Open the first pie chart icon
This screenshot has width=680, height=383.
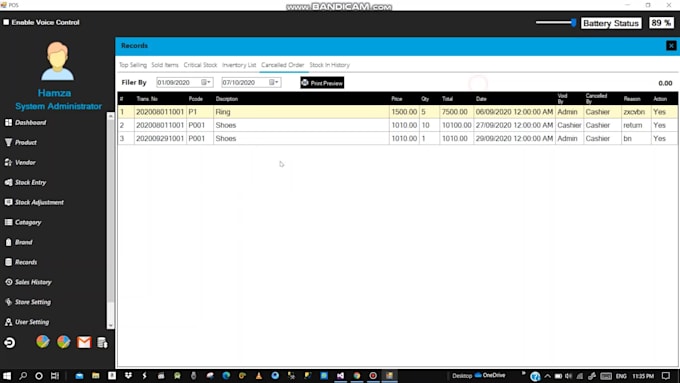click(x=42, y=342)
